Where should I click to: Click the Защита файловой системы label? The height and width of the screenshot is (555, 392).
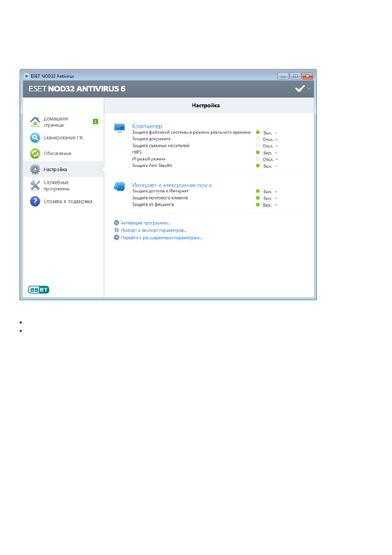tap(191, 132)
